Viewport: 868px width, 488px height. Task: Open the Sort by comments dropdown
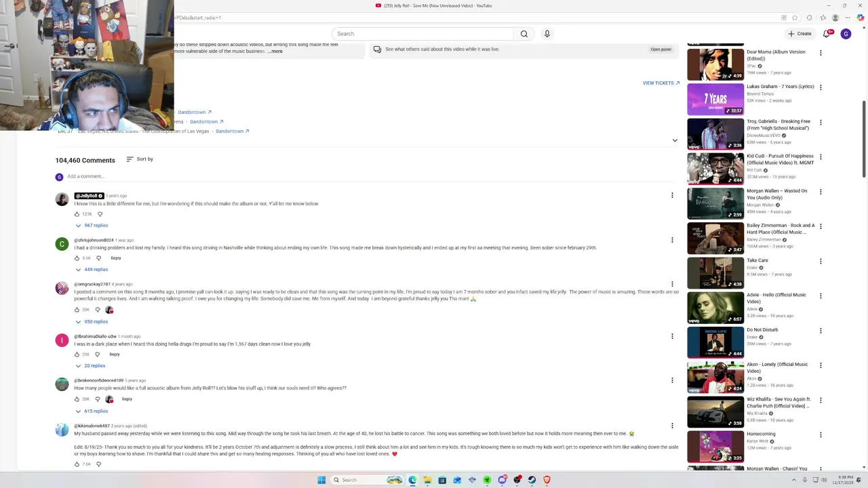(140, 159)
